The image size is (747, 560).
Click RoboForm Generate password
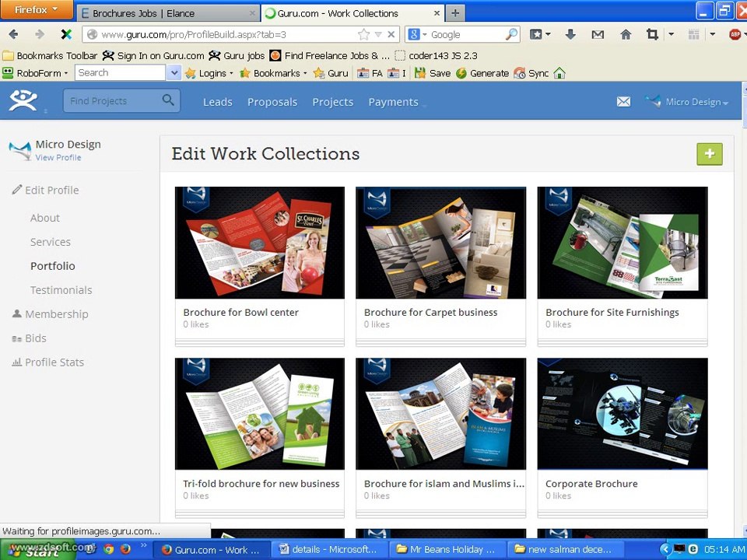coord(482,73)
